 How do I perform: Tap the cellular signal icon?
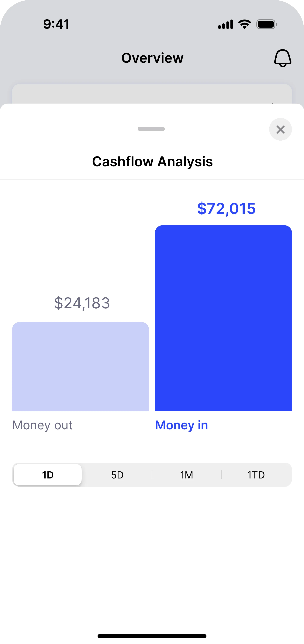225,25
